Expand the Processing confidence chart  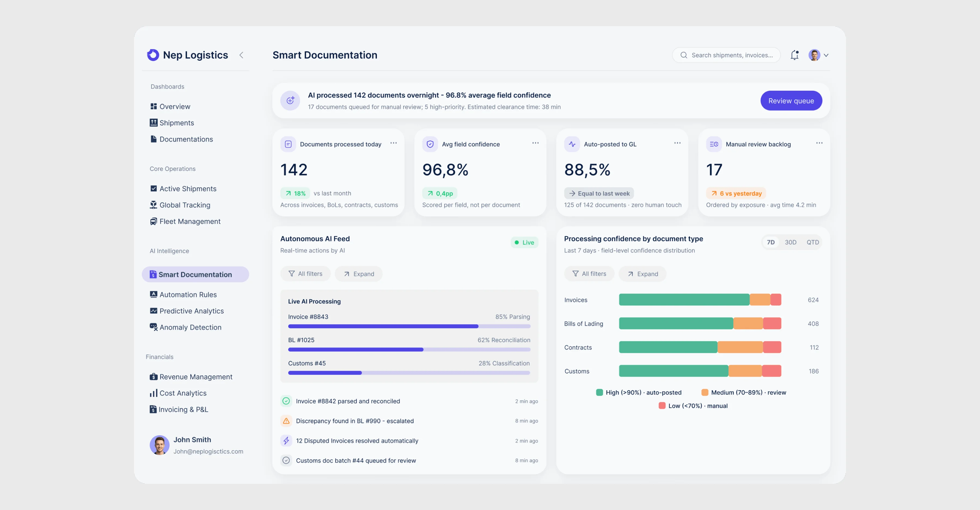point(642,274)
